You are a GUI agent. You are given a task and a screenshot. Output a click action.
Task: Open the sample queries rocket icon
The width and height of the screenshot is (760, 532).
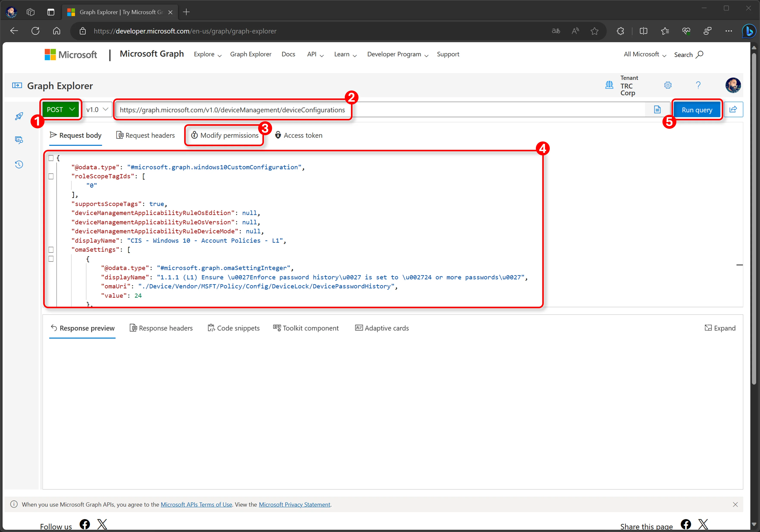pos(19,116)
